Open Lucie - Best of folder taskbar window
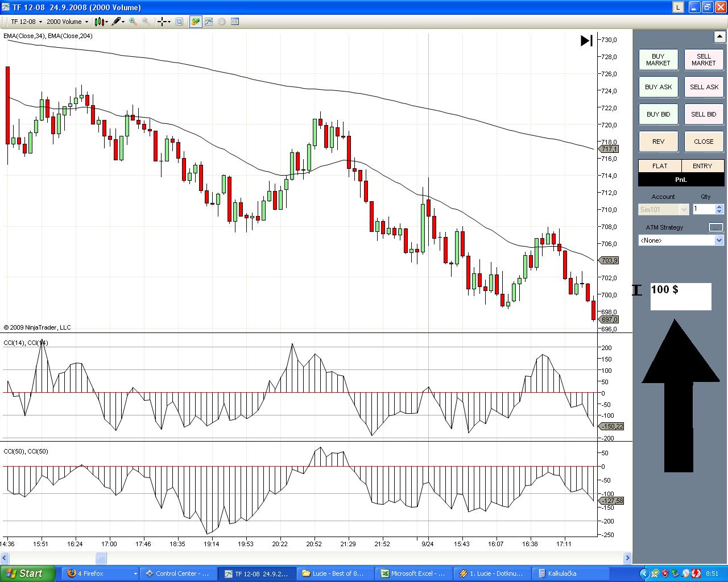 pos(336,573)
